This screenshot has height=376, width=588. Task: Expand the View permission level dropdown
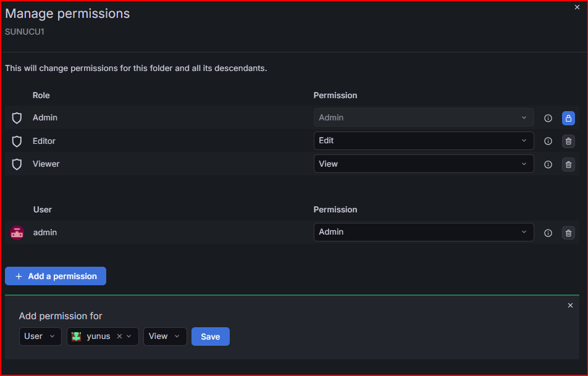(165, 336)
